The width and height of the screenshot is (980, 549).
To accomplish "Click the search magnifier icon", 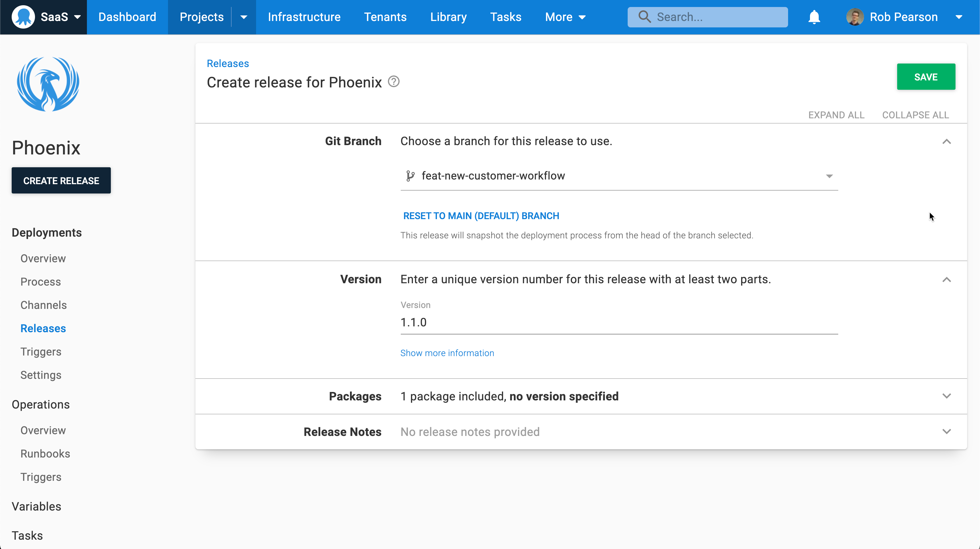I will click(x=645, y=17).
